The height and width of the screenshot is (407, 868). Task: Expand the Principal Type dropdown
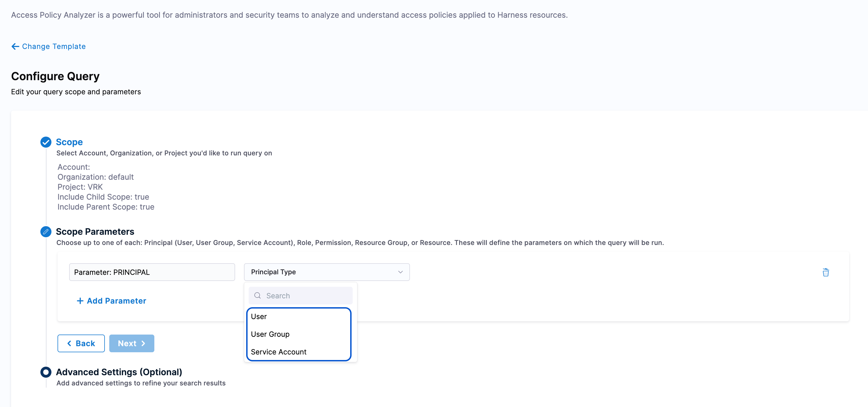point(326,272)
